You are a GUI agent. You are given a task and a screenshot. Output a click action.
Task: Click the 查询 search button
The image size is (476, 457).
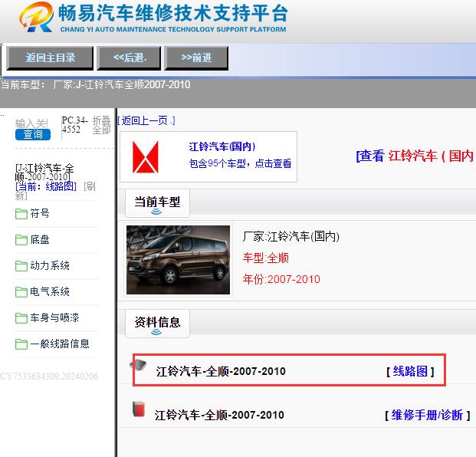33,134
